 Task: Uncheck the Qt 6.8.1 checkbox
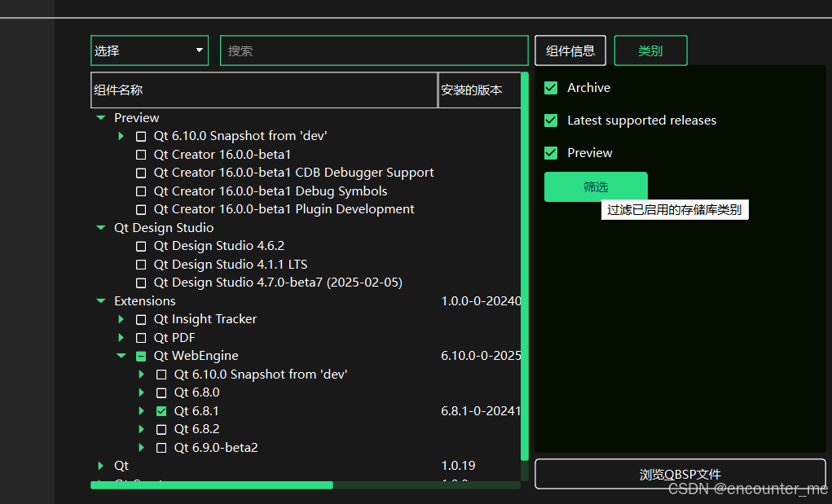pyautogui.click(x=161, y=411)
